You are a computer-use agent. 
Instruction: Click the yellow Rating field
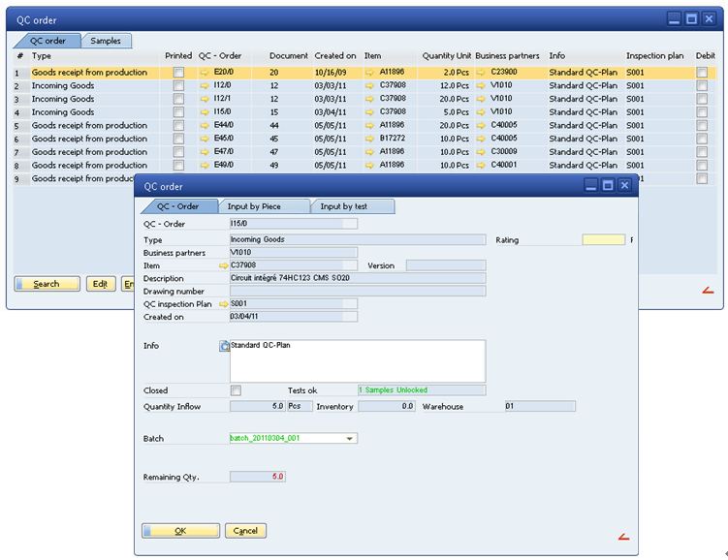point(603,239)
